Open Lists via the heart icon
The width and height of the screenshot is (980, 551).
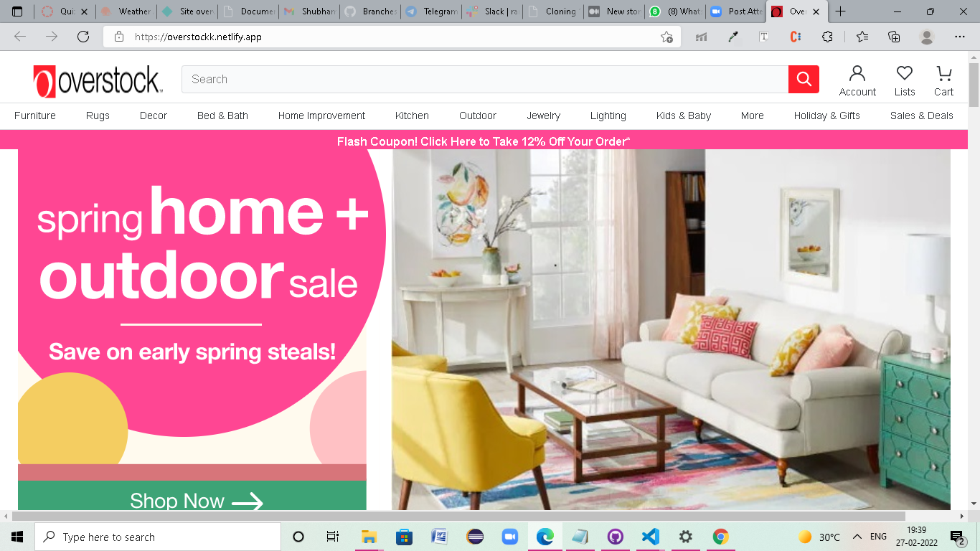click(x=904, y=80)
